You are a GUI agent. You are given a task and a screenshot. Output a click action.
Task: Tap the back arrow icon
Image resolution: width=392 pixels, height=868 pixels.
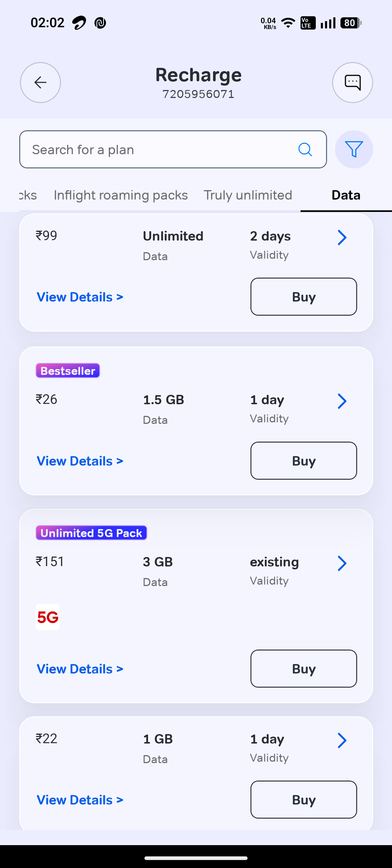[x=40, y=83]
